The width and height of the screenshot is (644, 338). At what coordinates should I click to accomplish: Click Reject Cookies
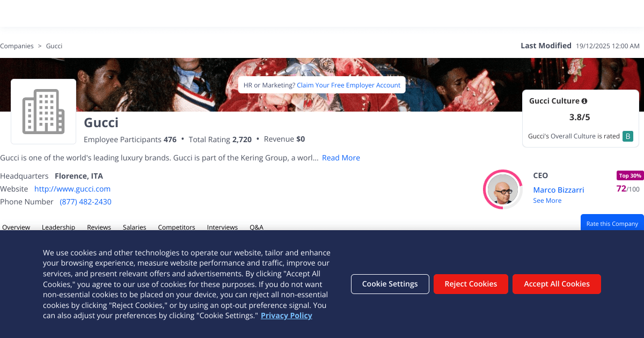click(x=471, y=284)
